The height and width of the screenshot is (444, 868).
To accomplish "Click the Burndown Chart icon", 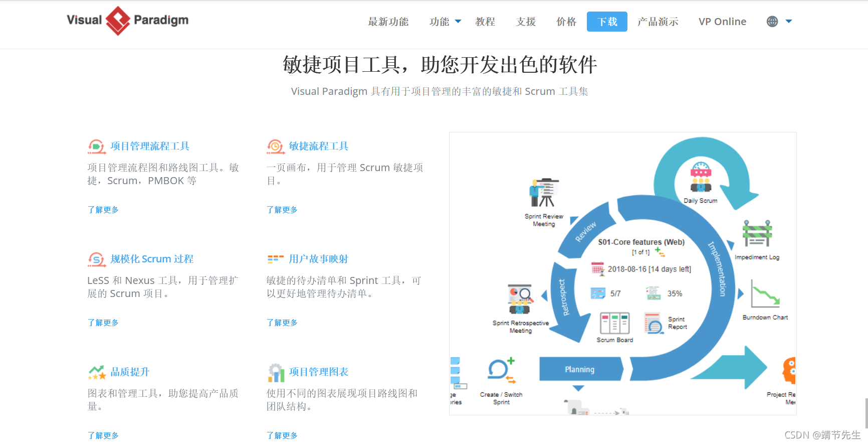I will (x=765, y=293).
